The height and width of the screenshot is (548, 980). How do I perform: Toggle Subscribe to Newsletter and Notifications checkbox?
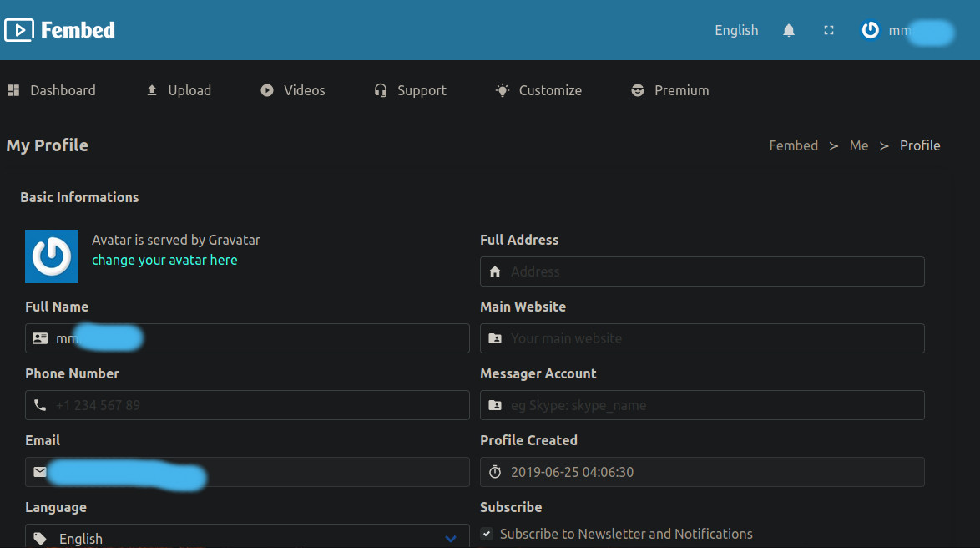[x=487, y=534]
